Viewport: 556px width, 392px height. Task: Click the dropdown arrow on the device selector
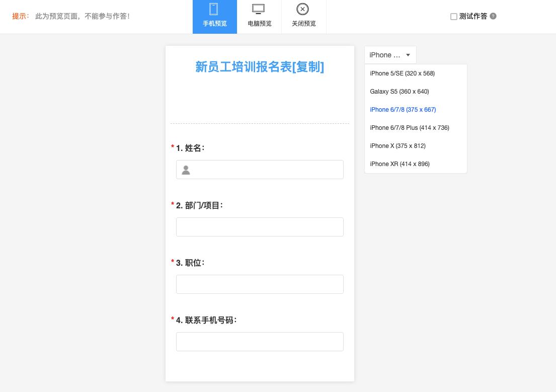click(x=408, y=55)
